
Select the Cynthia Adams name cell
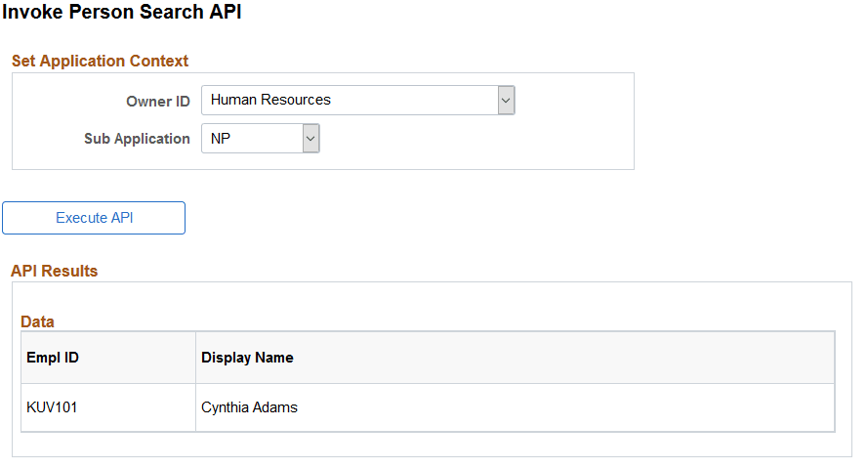249,407
